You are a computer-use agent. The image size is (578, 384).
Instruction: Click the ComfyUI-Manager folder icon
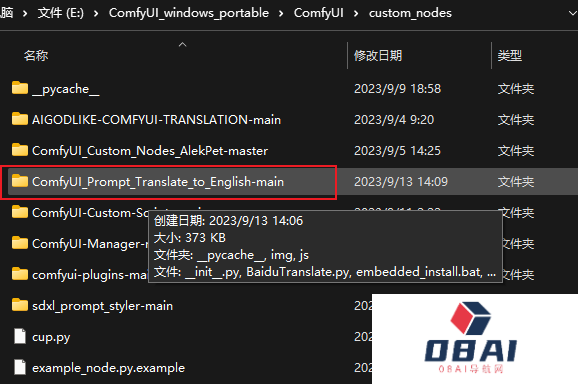20,243
